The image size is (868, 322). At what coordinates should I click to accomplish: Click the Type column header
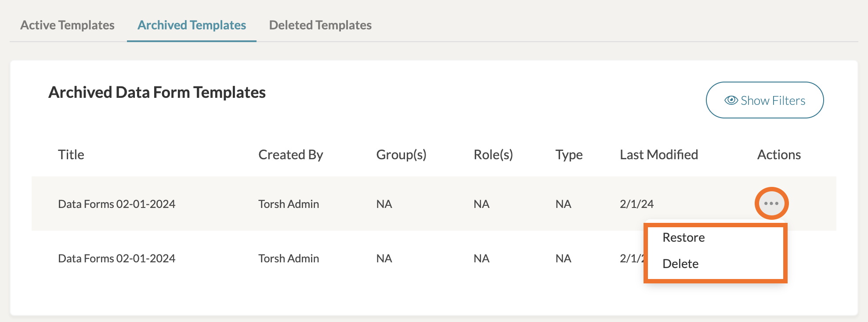coord(569,155)
